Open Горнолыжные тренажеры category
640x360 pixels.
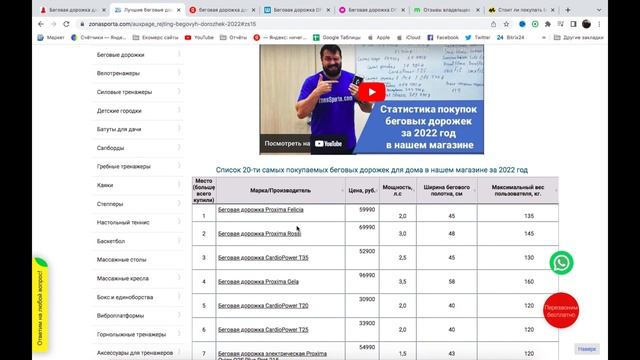click(x=131, y=334)
